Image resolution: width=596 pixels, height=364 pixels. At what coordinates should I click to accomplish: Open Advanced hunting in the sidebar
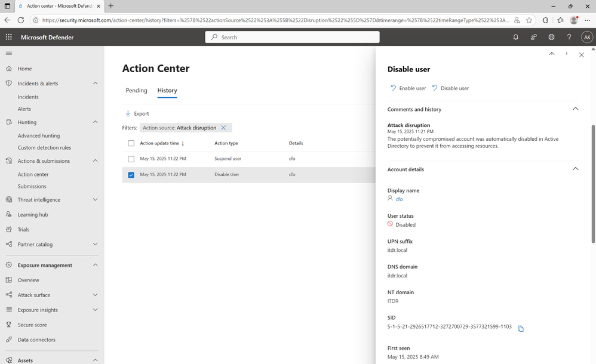pyautogui.click(x=39, y=135)
